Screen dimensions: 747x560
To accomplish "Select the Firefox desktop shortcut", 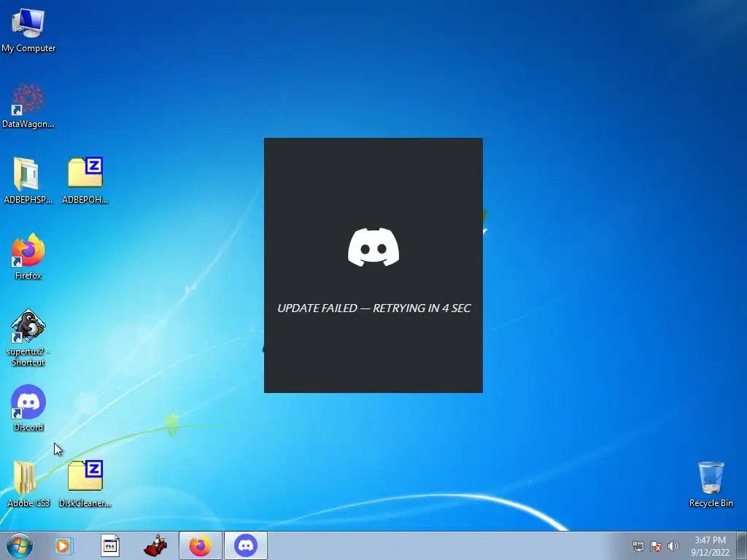I will tap(28, 256).
